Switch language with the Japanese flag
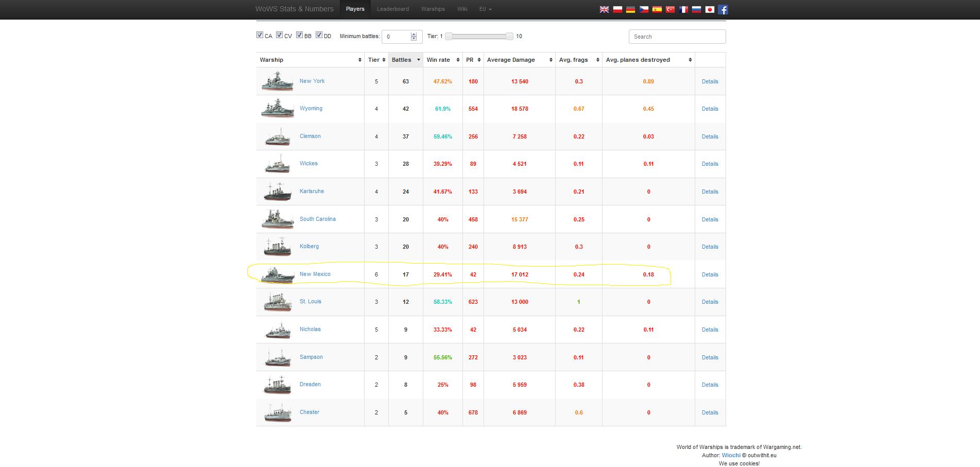Image resolution: width=980 pixels, height=467 pixels. tap(710, 9)
